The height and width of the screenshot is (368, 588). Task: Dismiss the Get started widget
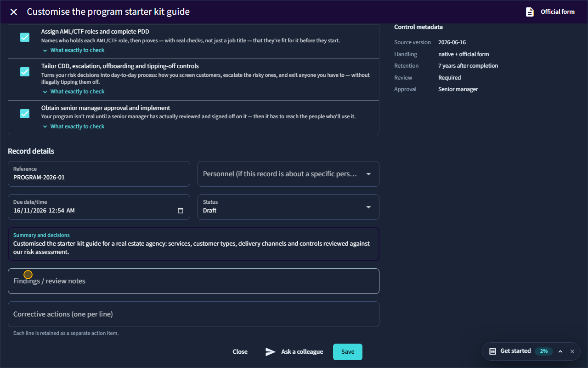coord(572,351)
